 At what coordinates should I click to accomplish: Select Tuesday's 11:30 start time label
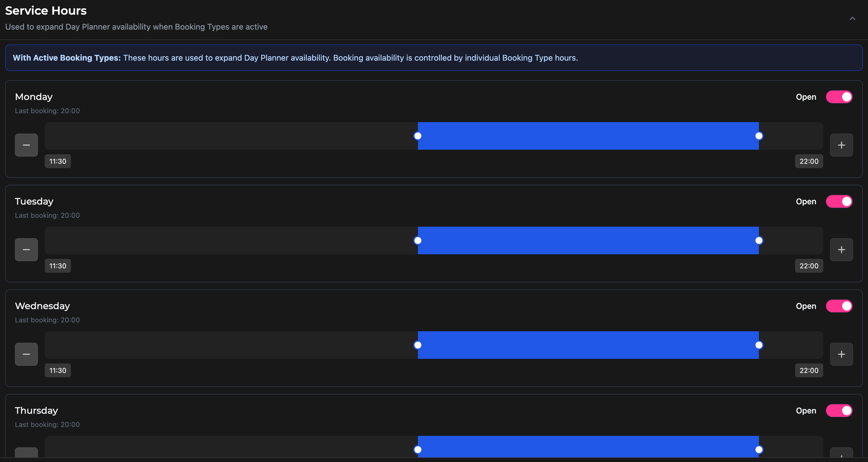58,266
